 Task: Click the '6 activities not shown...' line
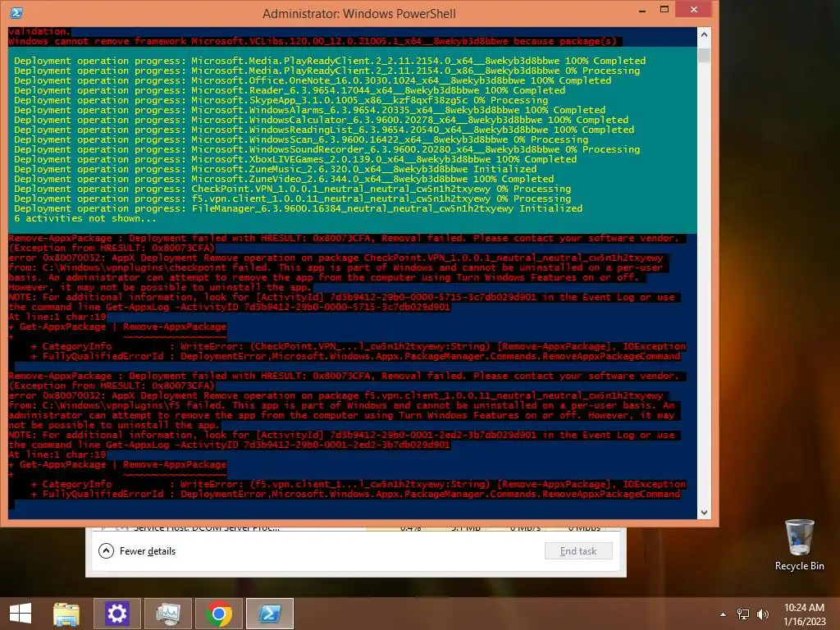tap(85, 218)
